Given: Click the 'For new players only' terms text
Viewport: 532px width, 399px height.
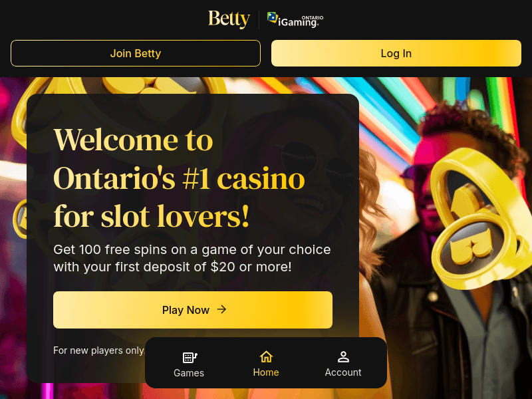Looking at the screenshot, I should point(98,350).
